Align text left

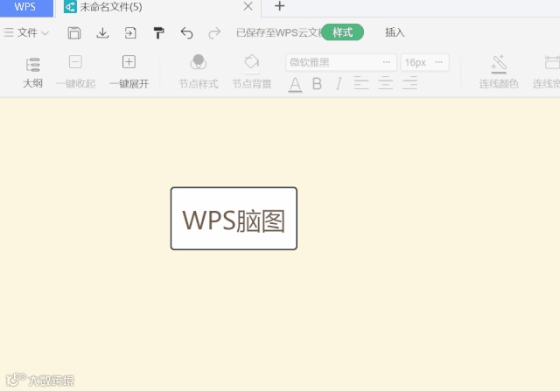(361, 84)
